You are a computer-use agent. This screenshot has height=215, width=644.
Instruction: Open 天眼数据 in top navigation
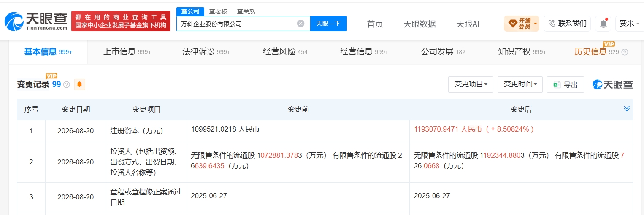pos(419,24)
